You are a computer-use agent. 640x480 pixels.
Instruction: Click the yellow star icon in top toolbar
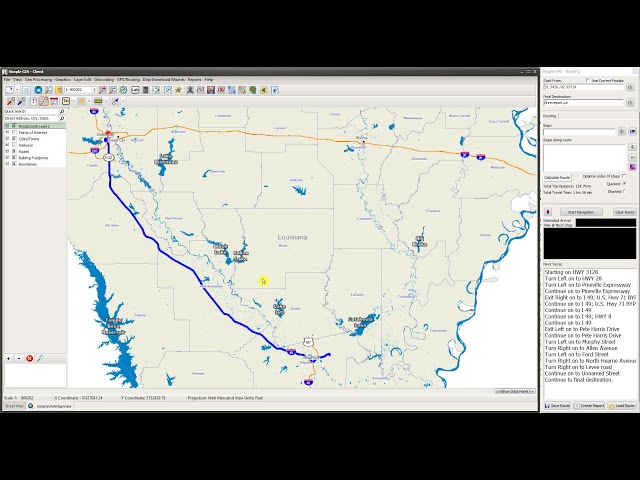pos(178,90)
